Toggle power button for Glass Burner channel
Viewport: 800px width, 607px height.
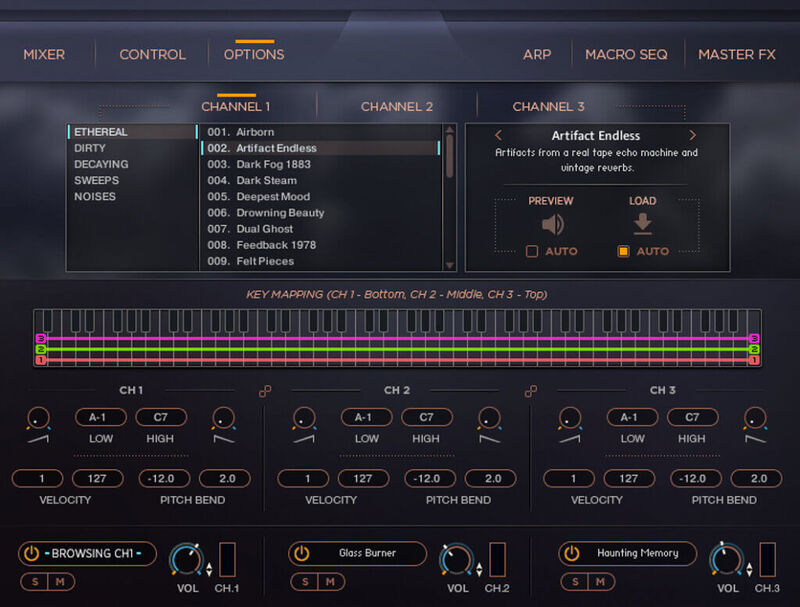pyautogui.click(x=301, y=553)
